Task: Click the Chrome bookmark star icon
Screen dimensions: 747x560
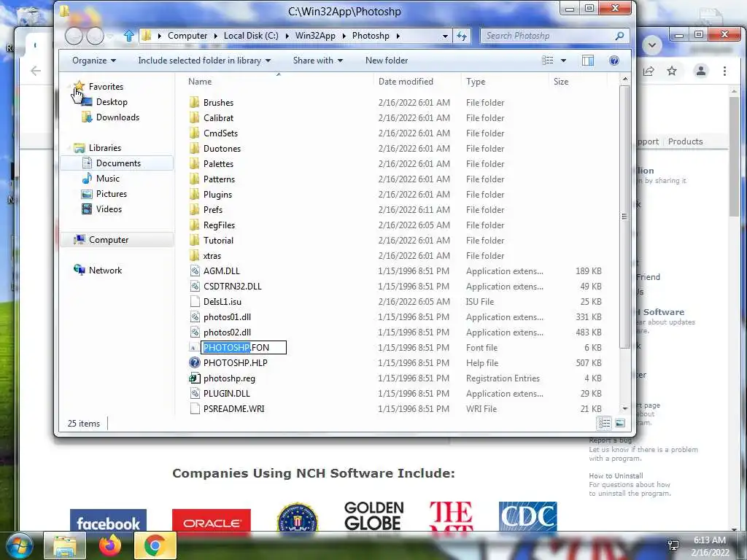Action: (672, 71)
